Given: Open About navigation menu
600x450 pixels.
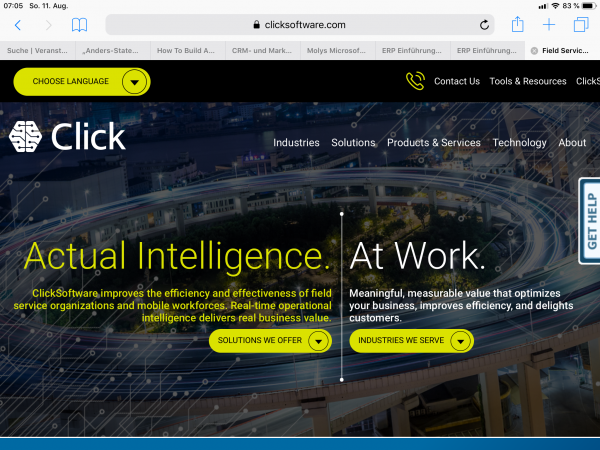Looking at the screenshot, I should tap(572, 142).
